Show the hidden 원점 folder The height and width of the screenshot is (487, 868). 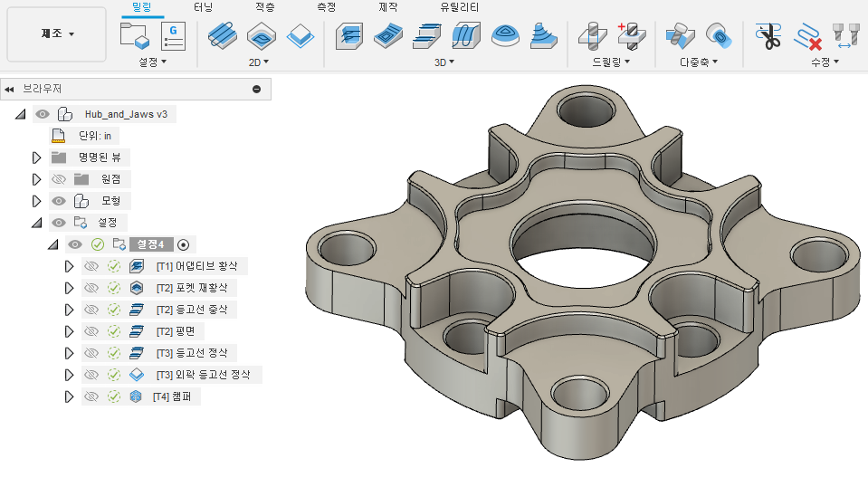tap(58, 179)
